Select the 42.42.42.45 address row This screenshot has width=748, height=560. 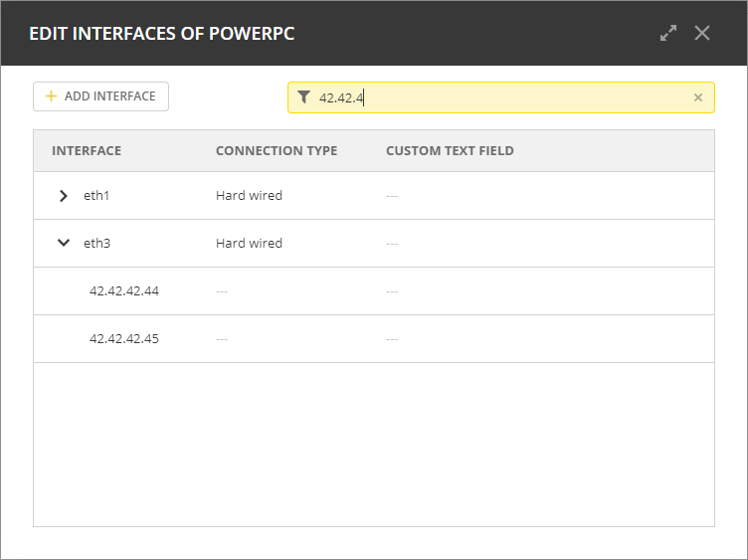pyautogui.click(x=124, y=339)
